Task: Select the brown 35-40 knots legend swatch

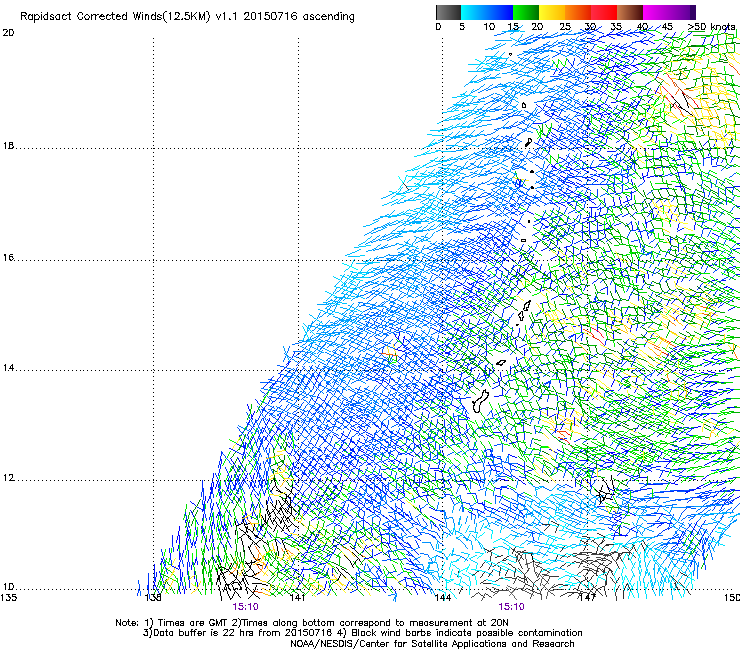Action: coord(630,12)
